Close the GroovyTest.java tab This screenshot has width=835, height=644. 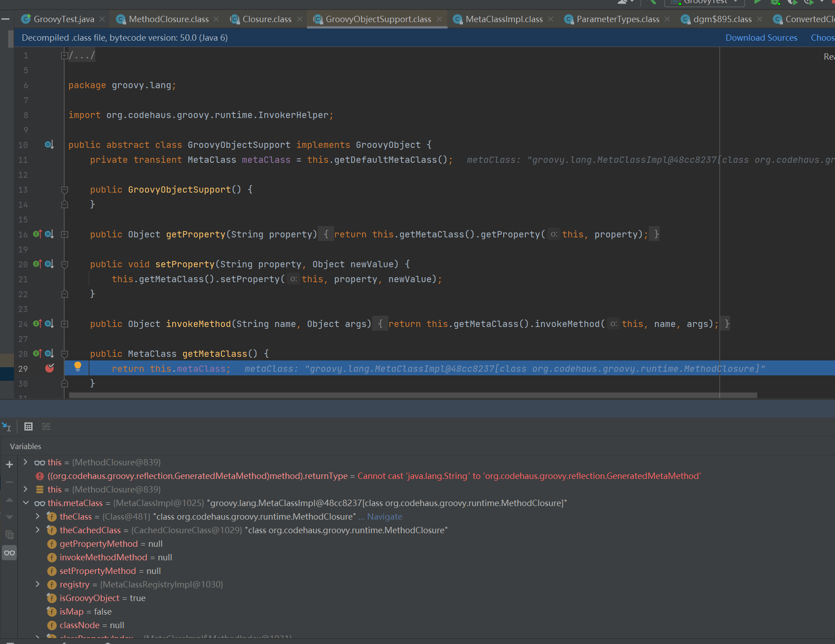pos(102,19)
